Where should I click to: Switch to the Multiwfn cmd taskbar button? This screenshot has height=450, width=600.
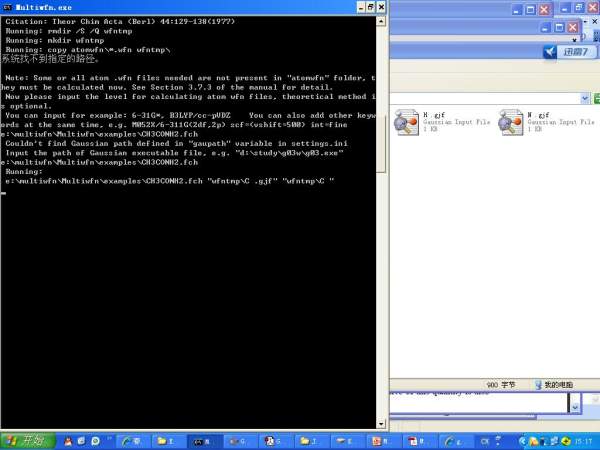tap(204, 442)
